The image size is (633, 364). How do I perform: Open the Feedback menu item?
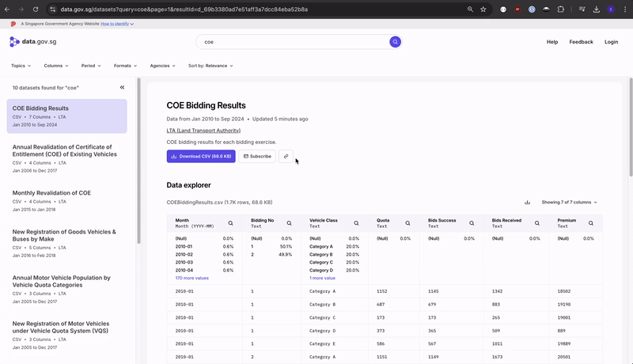tap(581, 42)
